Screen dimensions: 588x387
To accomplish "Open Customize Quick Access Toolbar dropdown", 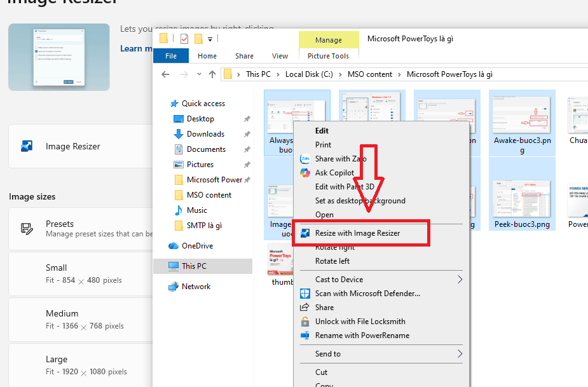I will click(210, 39).
